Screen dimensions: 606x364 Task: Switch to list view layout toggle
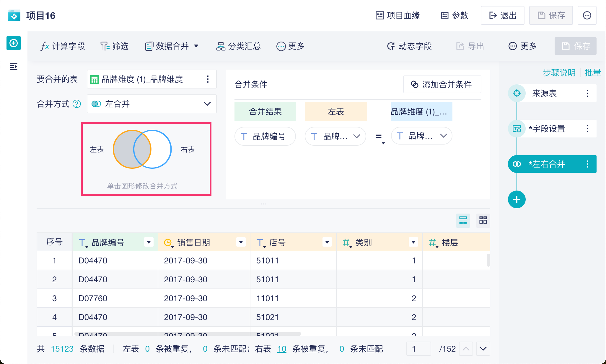click(x=463, y=220)
